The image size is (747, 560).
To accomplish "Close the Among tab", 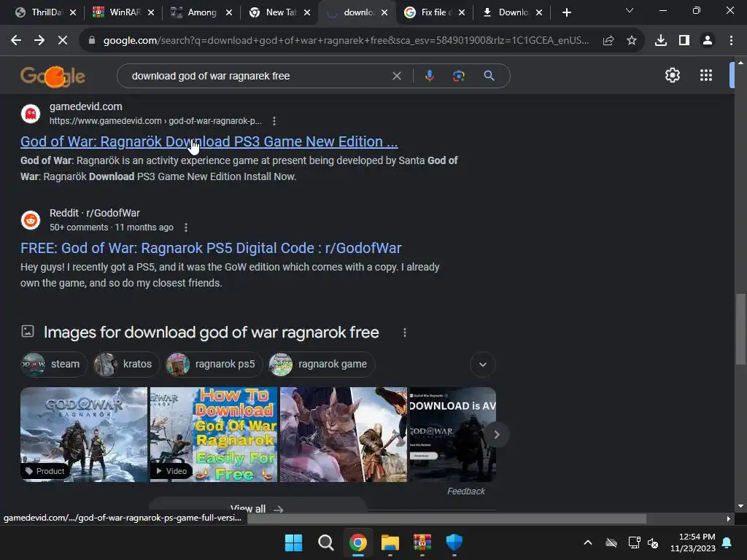I will pyautogui.click(x=228, y=12).
